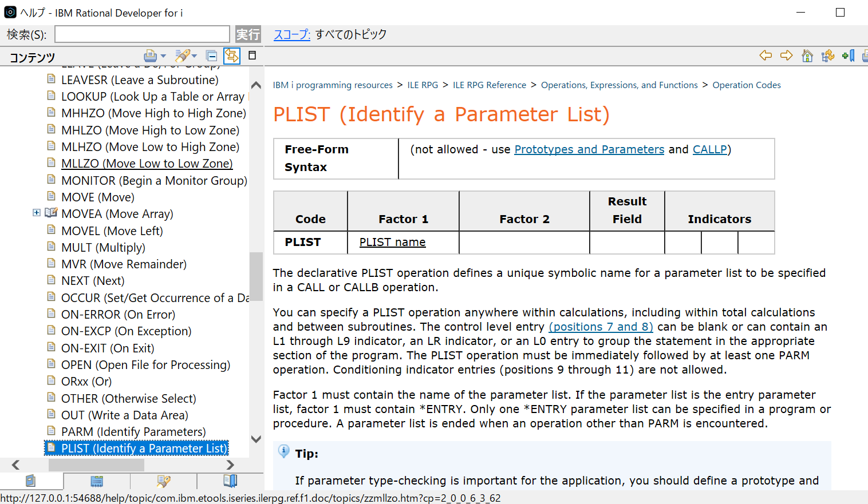Click the Contents vertical scrollbar thumb
Viewport: 868px width, 504px height.
(256, 276)
